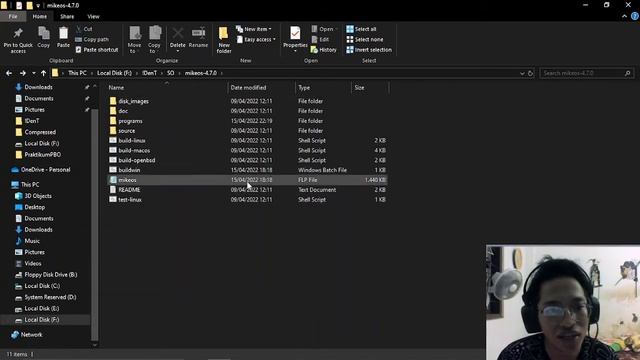640x360 pixels.
Task: Click Copy path option
Action: point(92,39)
